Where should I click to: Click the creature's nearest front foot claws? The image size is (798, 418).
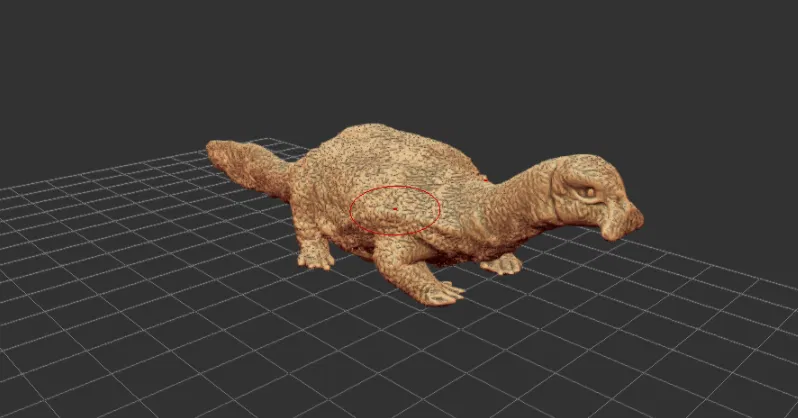coord(442,293)
